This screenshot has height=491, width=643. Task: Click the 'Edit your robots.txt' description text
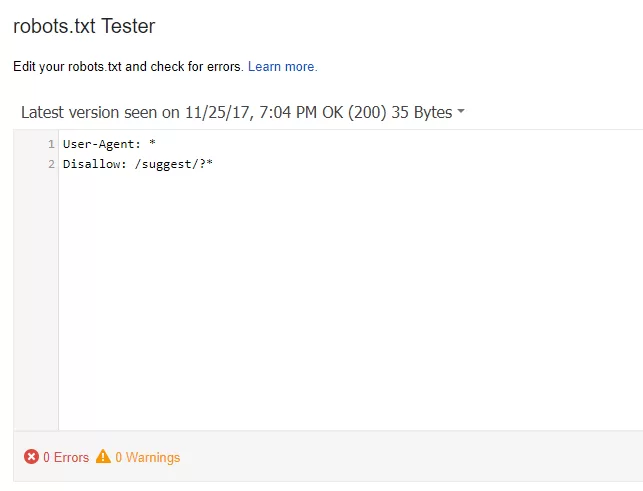tap(128, 67)
